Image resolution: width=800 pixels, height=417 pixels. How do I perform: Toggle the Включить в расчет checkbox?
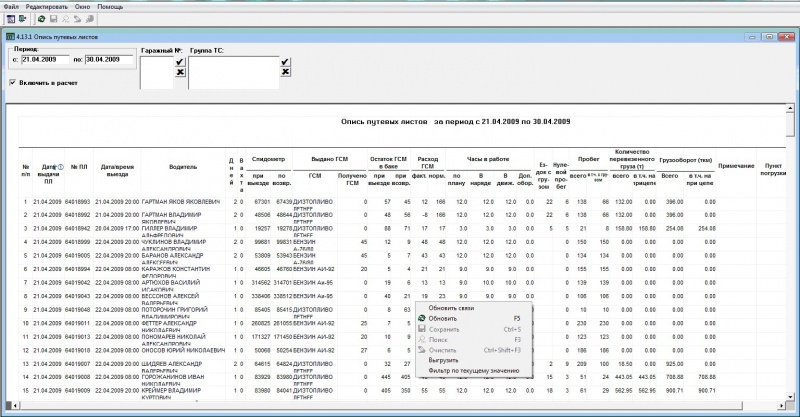click(11, 83)
